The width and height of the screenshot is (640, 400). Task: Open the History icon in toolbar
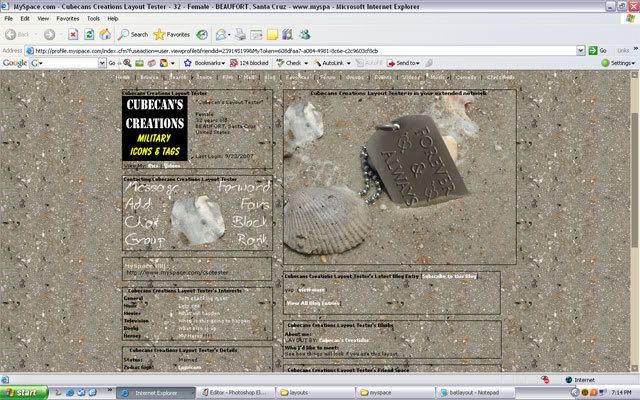click(x=202, y=35)
